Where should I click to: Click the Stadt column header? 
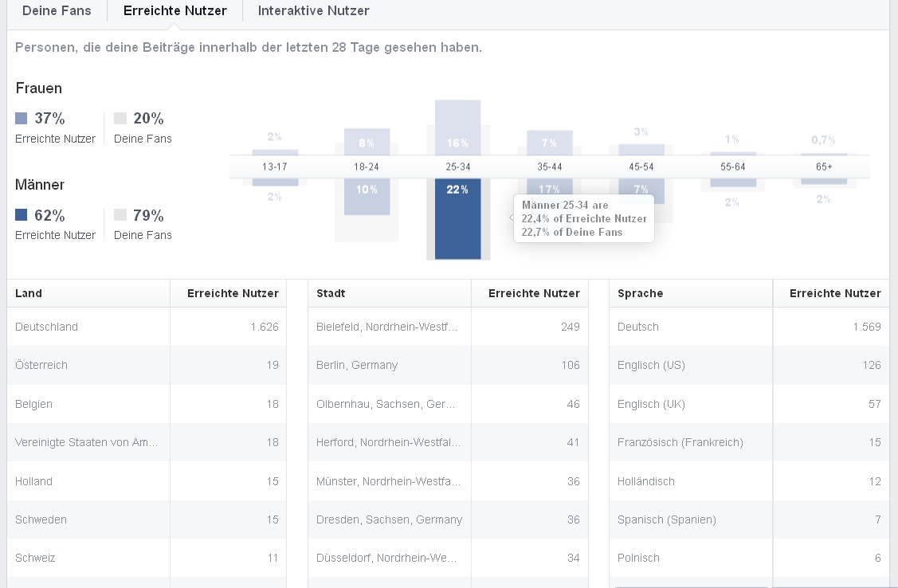tap(331, 293)
